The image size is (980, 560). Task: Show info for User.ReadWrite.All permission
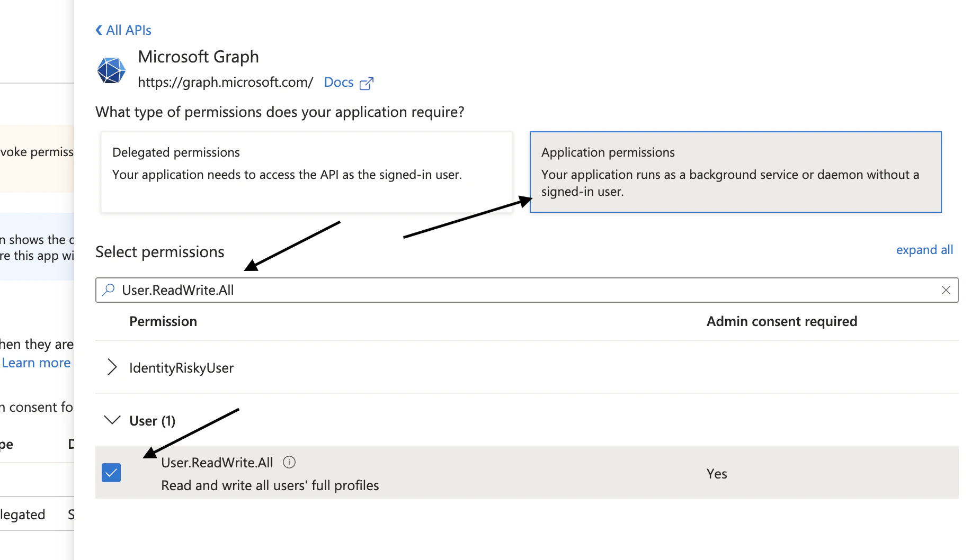(289, 462)
